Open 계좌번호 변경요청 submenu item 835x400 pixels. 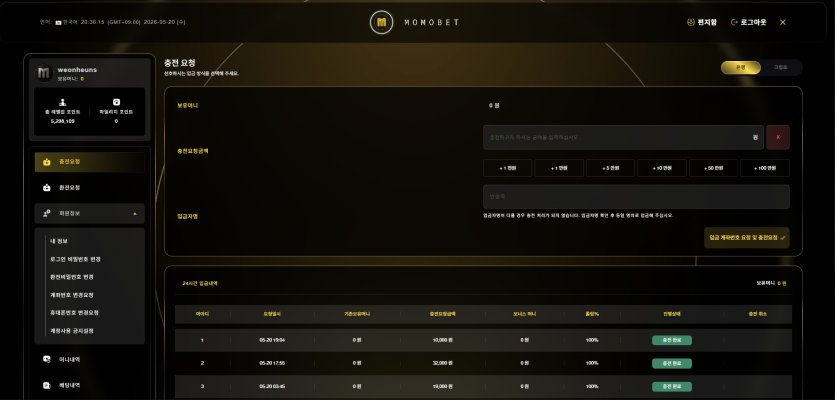click(72, 295)
